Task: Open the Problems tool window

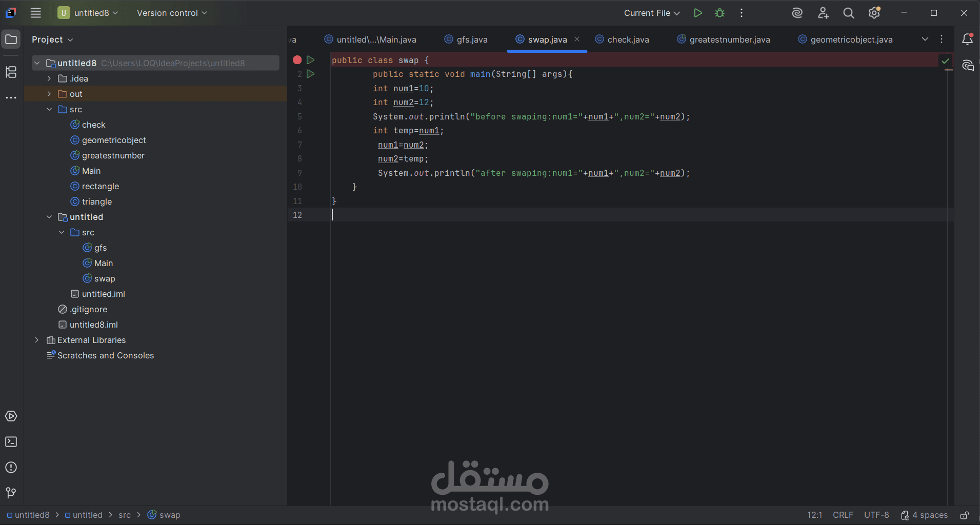Action: click(11, 468)
